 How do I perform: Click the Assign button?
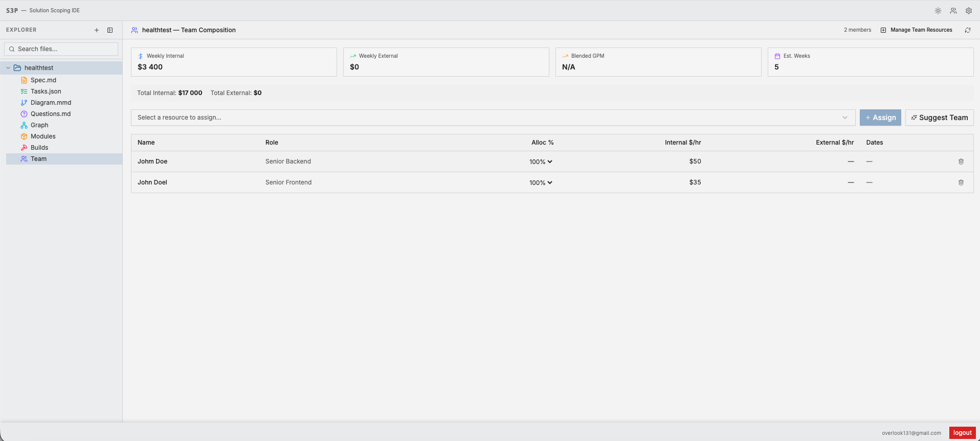point(880,118)
